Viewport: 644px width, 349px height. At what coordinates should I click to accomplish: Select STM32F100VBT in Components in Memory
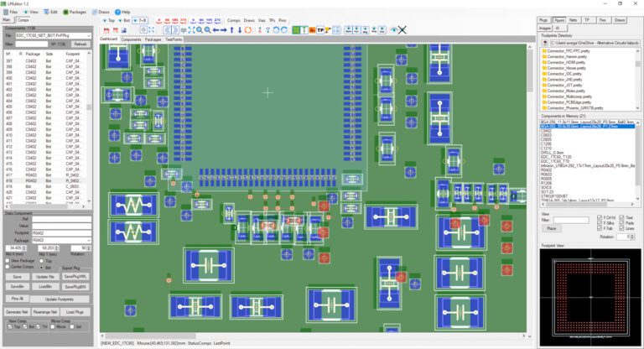(x=554, y=196)
